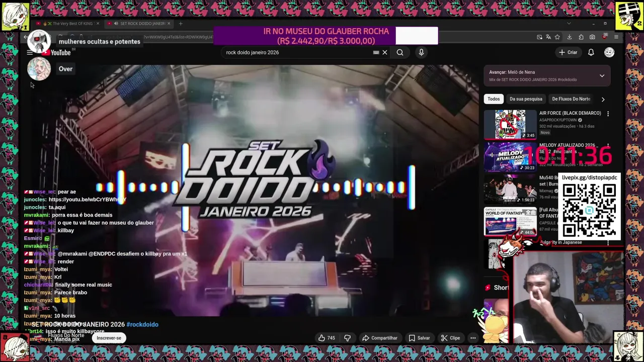This screenshot has width=644, height=362.
Task: Show more filter chips with right arrow
Action: coord(603,99)
